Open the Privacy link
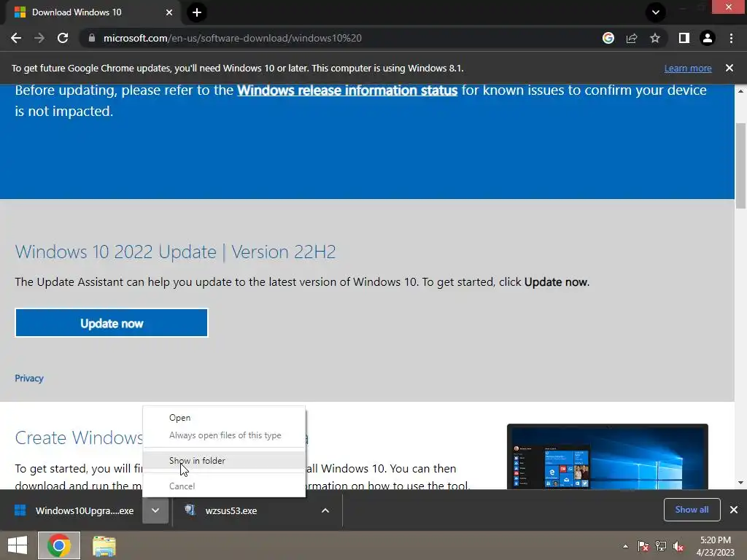 point(29,378)
